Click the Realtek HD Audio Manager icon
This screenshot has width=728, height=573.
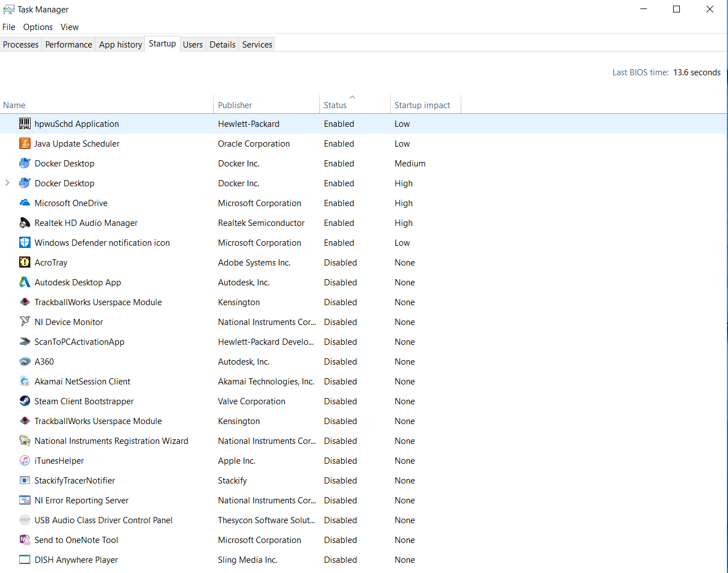(x=25, y=223)
